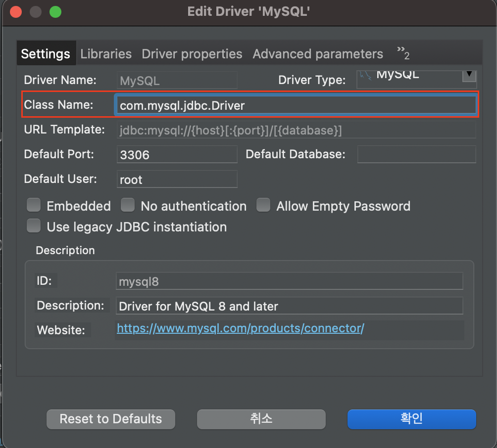The image size is (497, 448).
Task: Click the Default User field
Action: click(177, 179)
